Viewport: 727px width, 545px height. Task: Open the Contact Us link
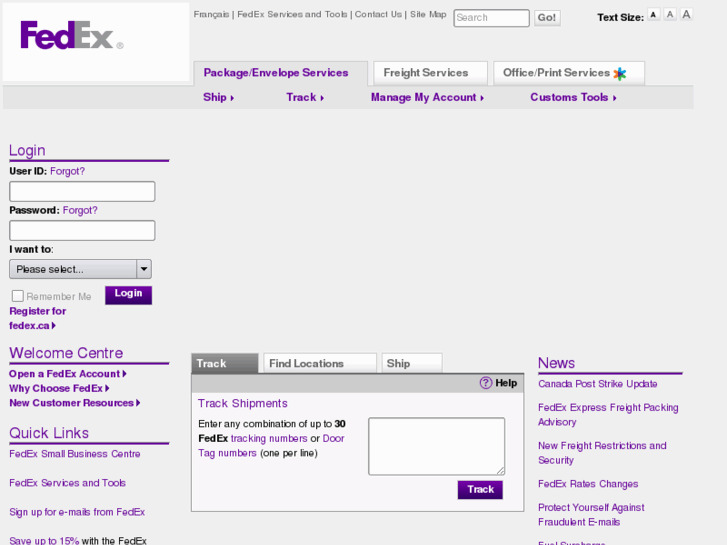[x=378, y=14]
